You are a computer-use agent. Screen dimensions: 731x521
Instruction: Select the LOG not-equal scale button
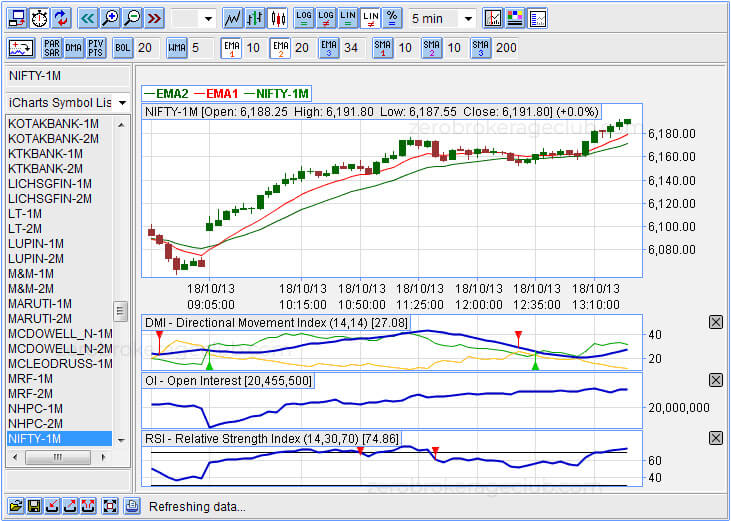(x=326, y=19)
